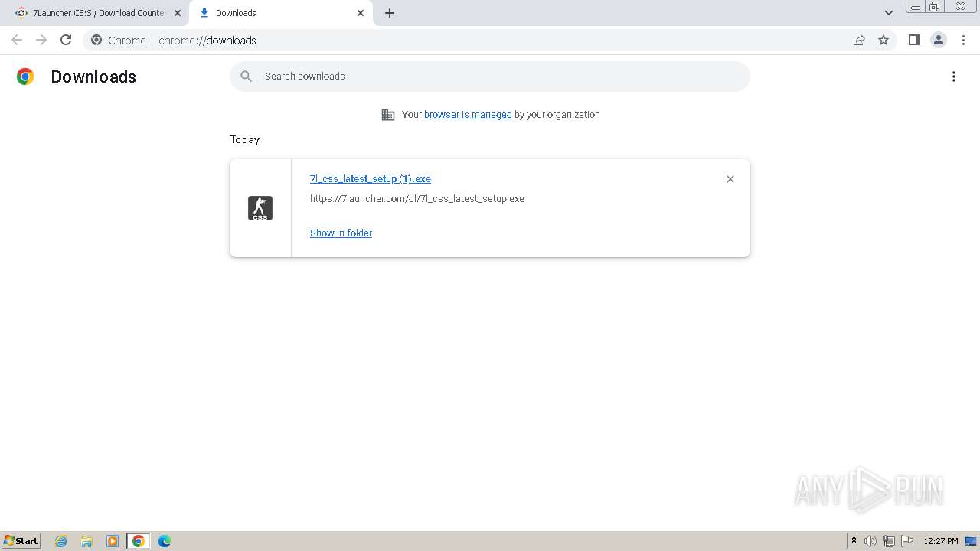Expand the tab search dropdown arrow
980x551 pixels.
889,13
